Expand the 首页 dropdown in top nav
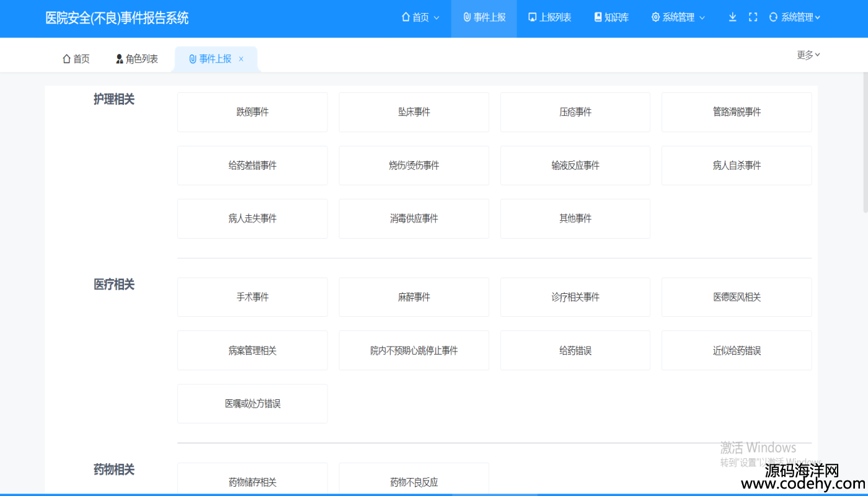The width and height of the screenshot is (868, 496). point(436,18)
